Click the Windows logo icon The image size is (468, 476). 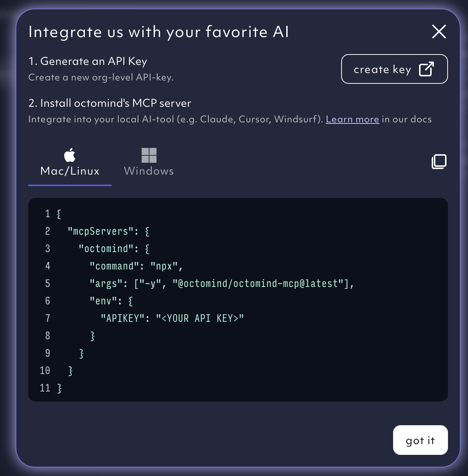point(149,155)
